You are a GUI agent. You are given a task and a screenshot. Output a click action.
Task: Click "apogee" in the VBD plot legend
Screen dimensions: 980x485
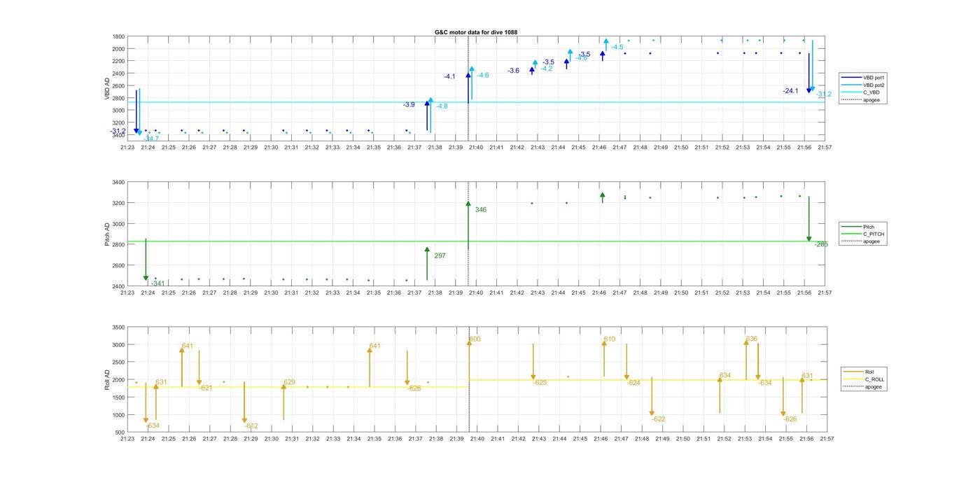[x=860, y=100]
